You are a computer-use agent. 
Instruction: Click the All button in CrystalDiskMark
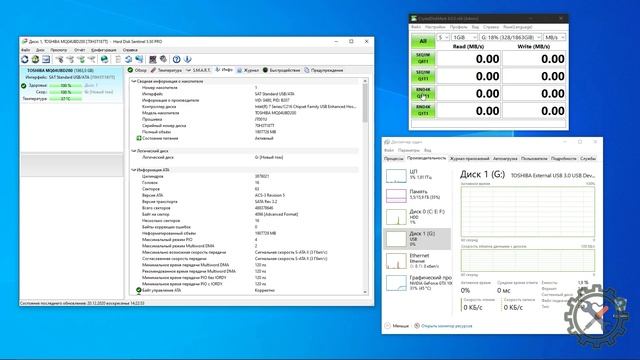[423, 41]
